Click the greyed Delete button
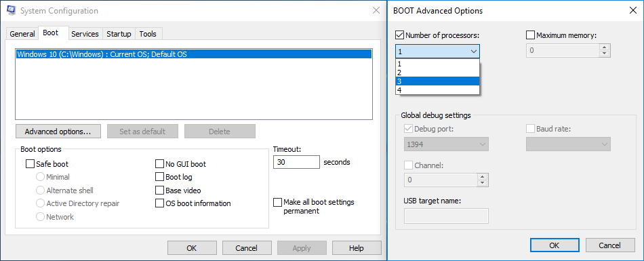The width and height of the screenshot is (644, 261). click(220, 132)
